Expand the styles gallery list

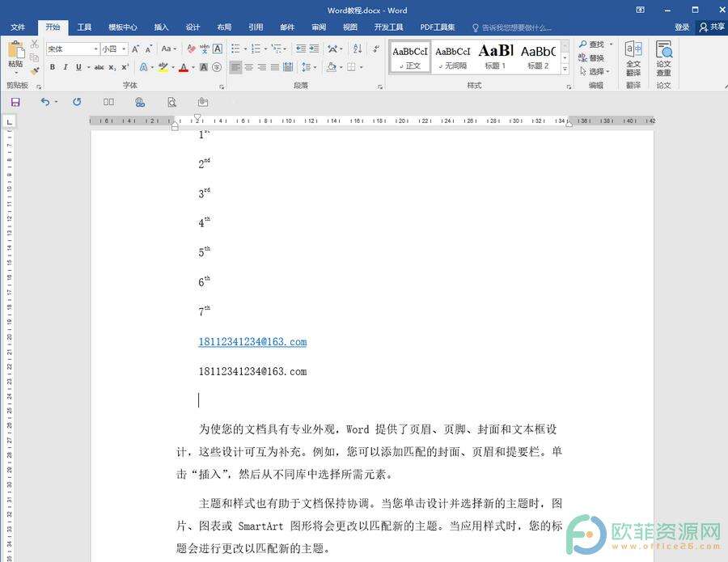click(565, 70)
